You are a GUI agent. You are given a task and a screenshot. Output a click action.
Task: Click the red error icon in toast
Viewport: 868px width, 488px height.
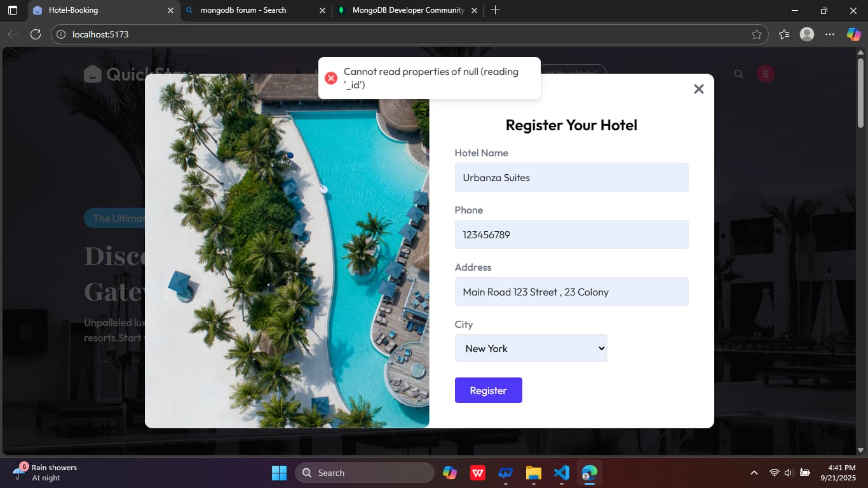(x=331, y=78)
